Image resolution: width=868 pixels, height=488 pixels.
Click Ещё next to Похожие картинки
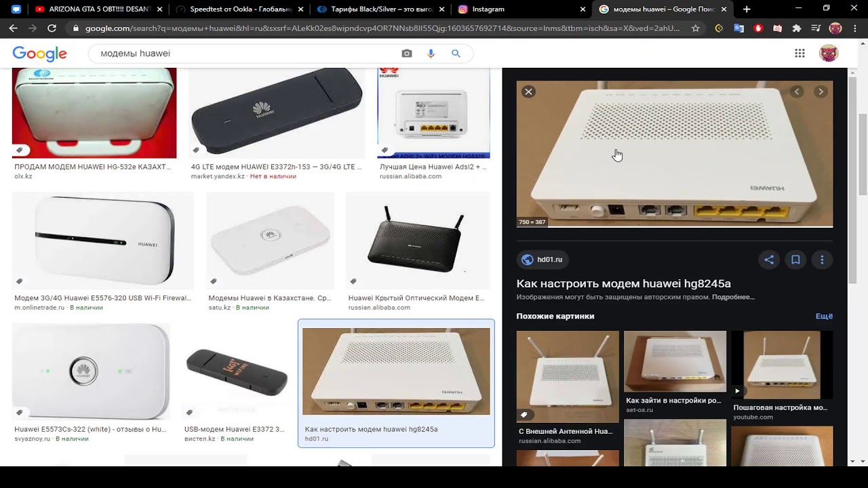point(824,317)
